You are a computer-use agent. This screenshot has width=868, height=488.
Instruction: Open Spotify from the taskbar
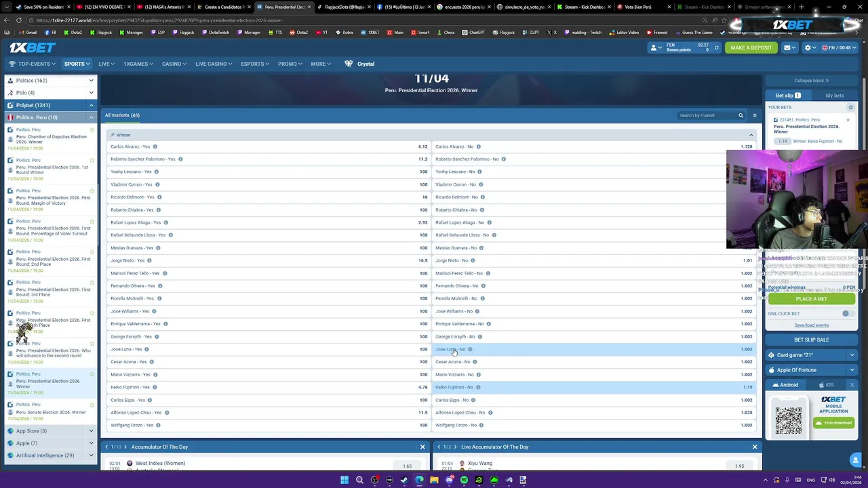click(464, 480)
